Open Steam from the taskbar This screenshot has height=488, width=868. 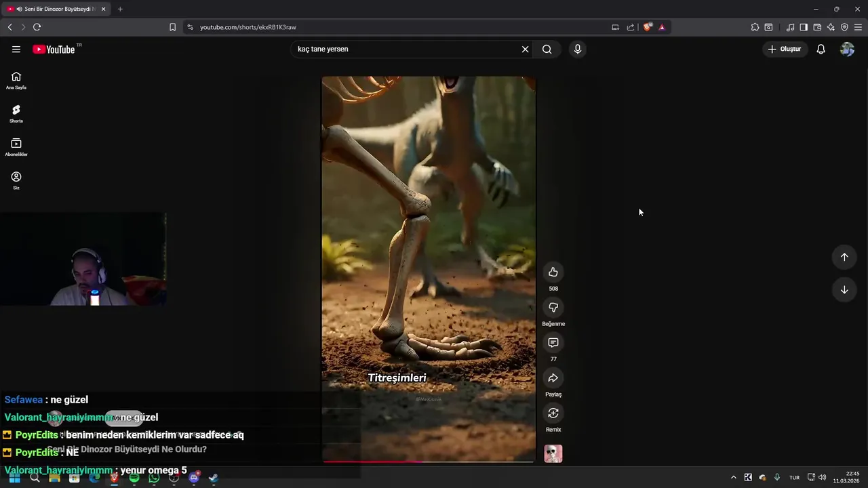click(214, 478)
